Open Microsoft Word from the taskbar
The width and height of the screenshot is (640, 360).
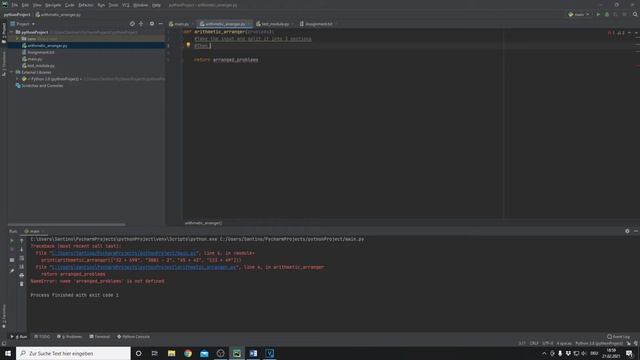click(x=253, y=353)
